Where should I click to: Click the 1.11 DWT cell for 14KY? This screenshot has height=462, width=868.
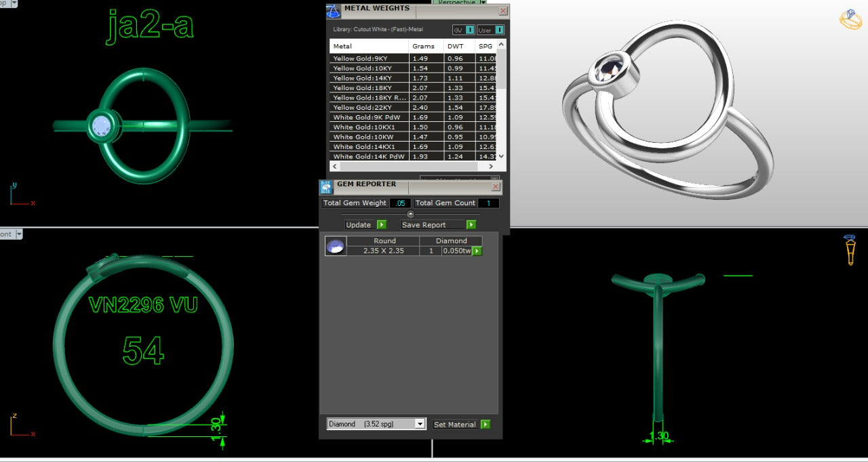459,78
